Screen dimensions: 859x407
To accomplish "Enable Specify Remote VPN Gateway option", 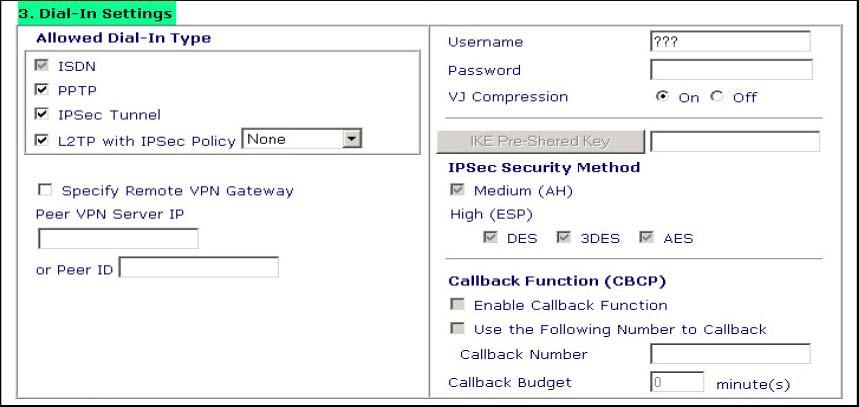I will click(x=44, y=190).
